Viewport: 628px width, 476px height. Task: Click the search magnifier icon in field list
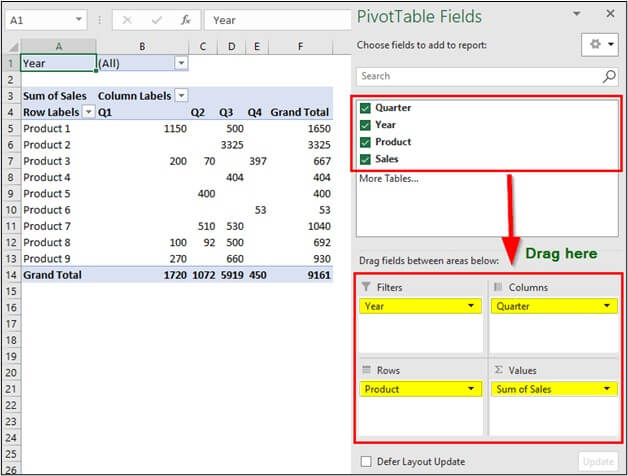tap(609, 76)
